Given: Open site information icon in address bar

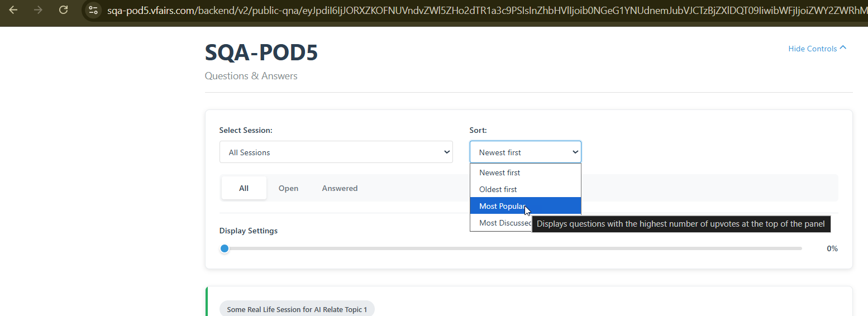Looking at the screenshot, I should tap(93, 10).
